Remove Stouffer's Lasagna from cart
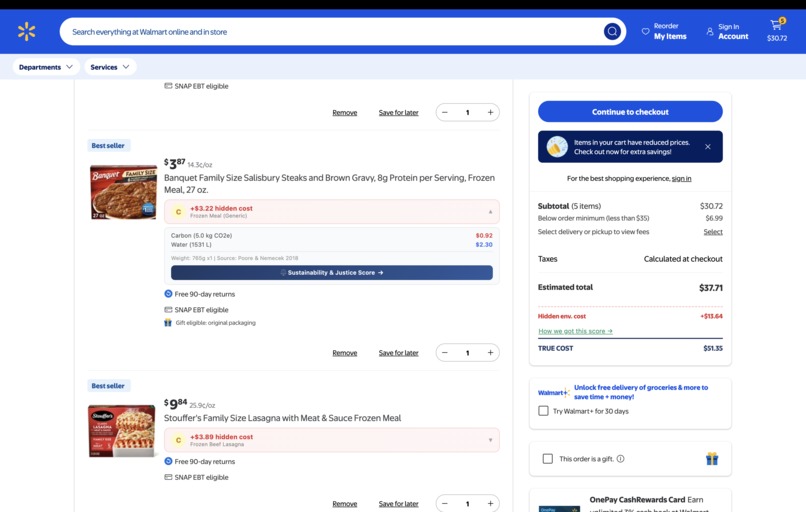This screenshot has width=806, height=512. (344, 504)
